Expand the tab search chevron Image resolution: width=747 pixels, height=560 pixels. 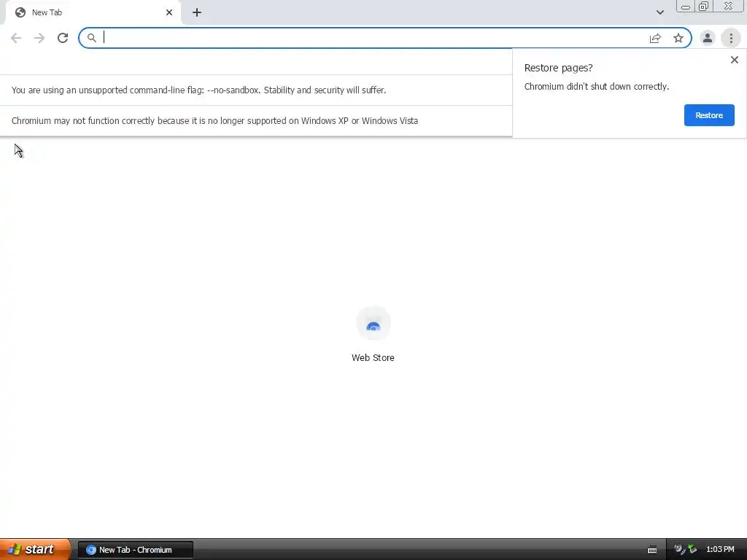[659, 12]
